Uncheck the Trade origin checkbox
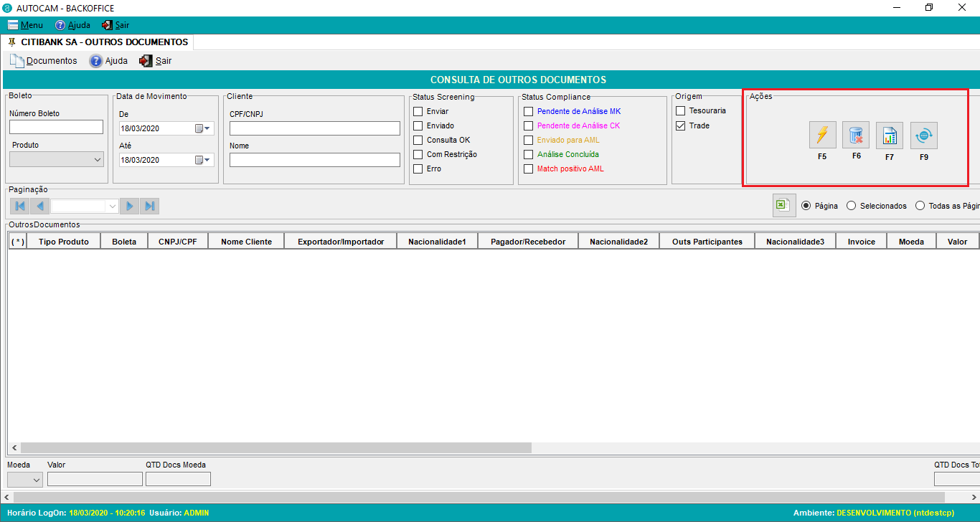Screen dimensions: 980x522 tap(681, 125)
